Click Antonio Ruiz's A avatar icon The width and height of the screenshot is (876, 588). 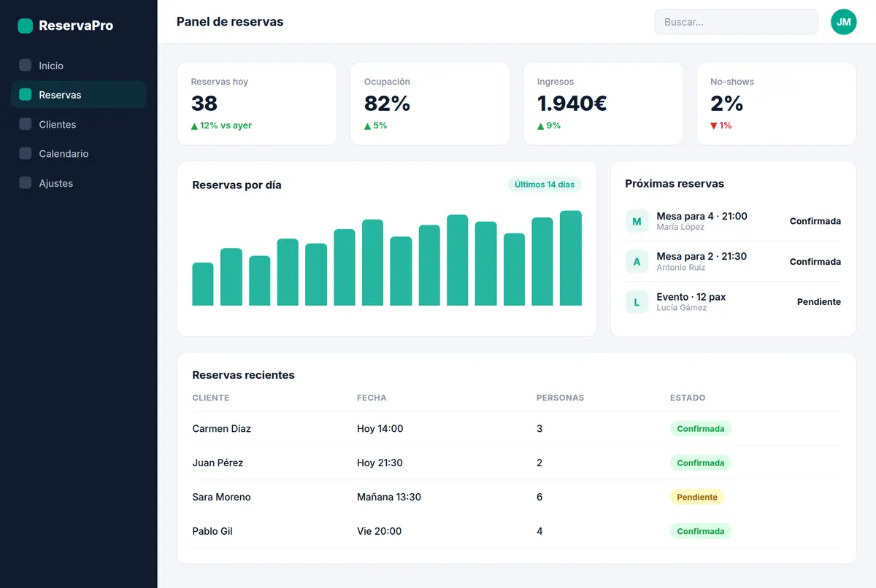[637, 261]
